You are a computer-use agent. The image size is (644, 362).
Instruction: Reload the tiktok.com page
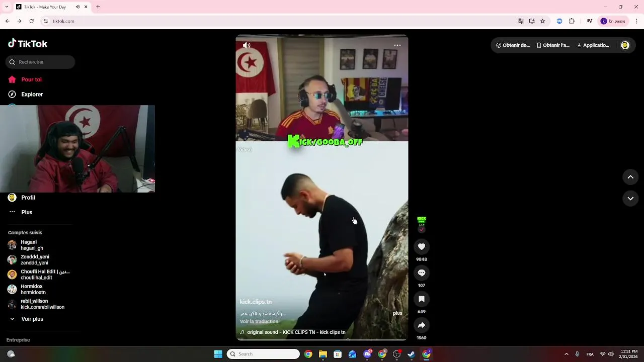click(31, 21)
